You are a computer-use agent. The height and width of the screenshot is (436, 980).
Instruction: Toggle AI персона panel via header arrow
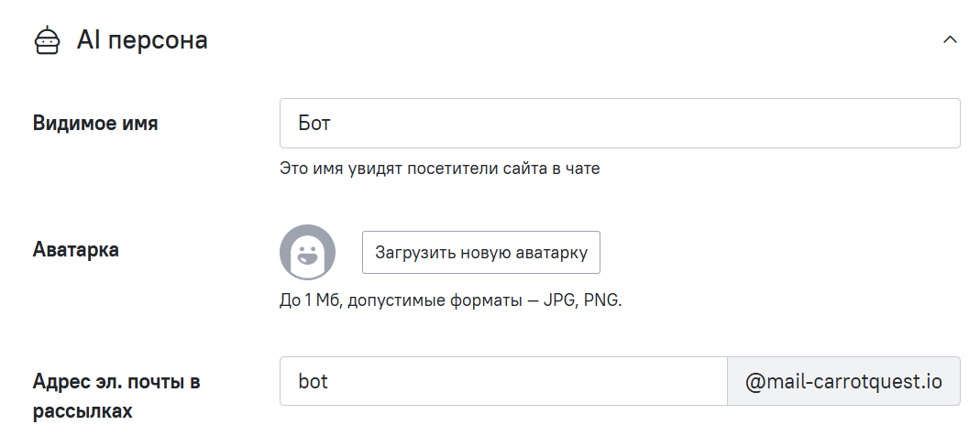point(950,40)
